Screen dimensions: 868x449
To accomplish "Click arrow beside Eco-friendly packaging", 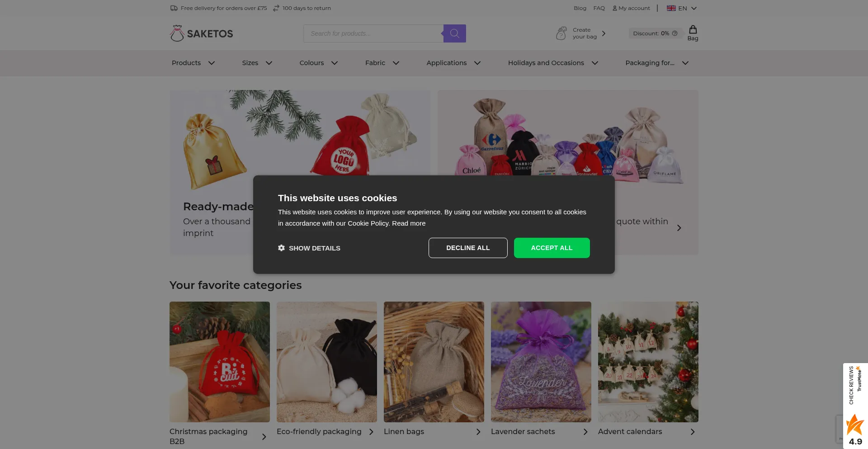I will tap(371, 432).
